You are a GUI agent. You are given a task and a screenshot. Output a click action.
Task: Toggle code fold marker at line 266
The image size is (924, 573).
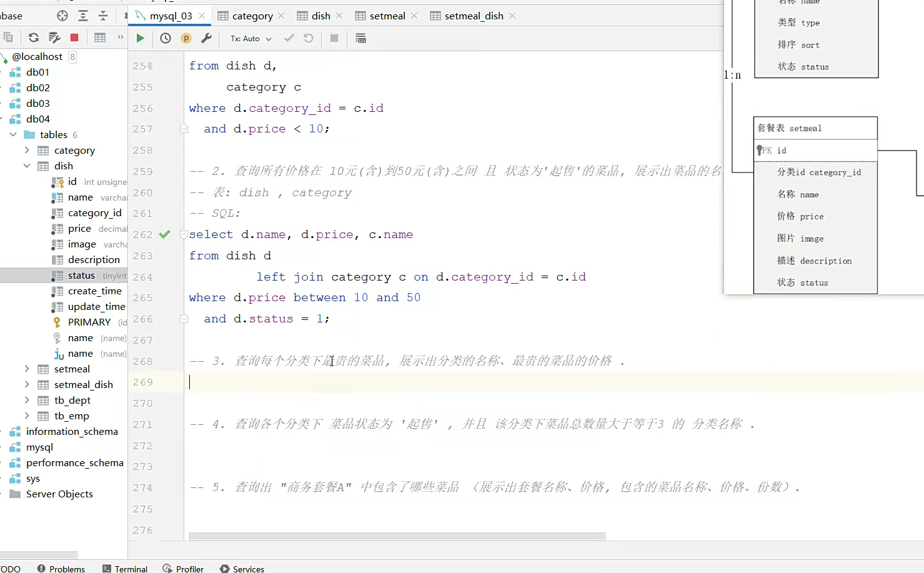(184, 319)
